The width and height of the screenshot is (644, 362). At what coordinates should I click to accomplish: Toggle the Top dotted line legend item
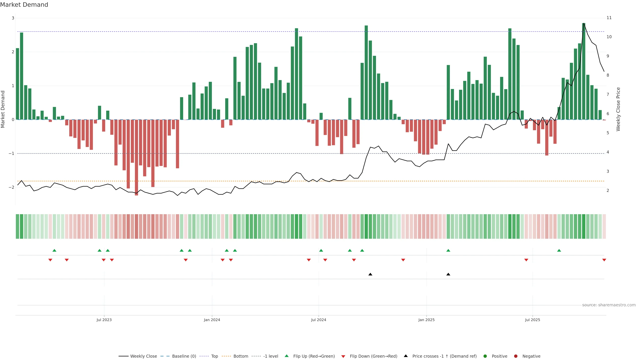[214, 356]
